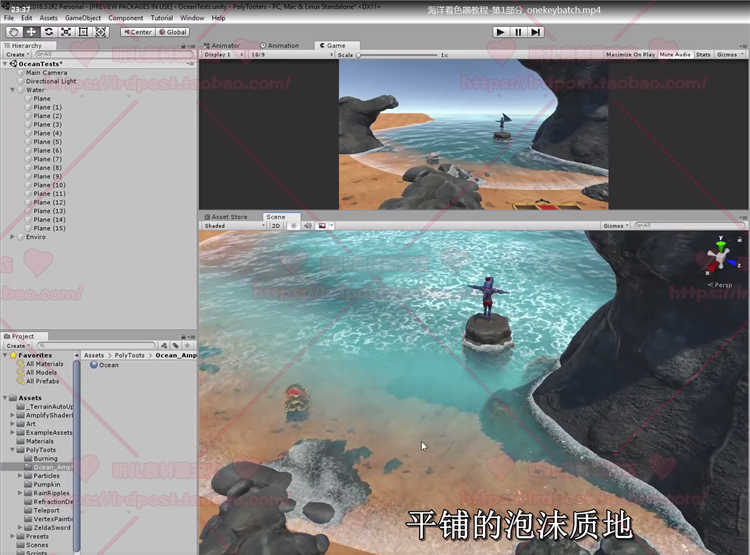
Task: Select the Rotate tool
Action: point(48,32)
